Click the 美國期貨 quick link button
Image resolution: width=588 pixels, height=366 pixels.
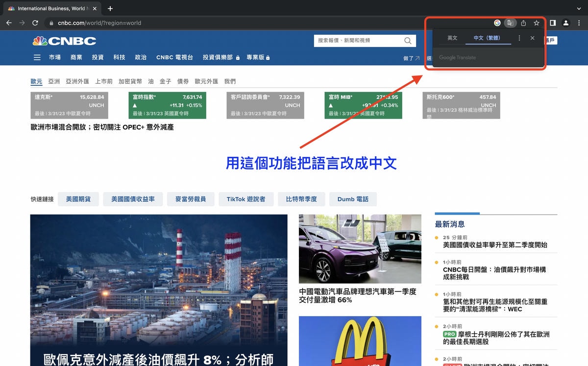point(78,199)
